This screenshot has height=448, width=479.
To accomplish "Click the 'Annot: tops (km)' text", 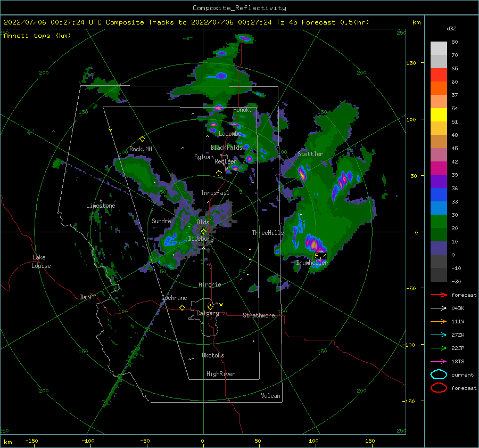I will coord(37,36).
